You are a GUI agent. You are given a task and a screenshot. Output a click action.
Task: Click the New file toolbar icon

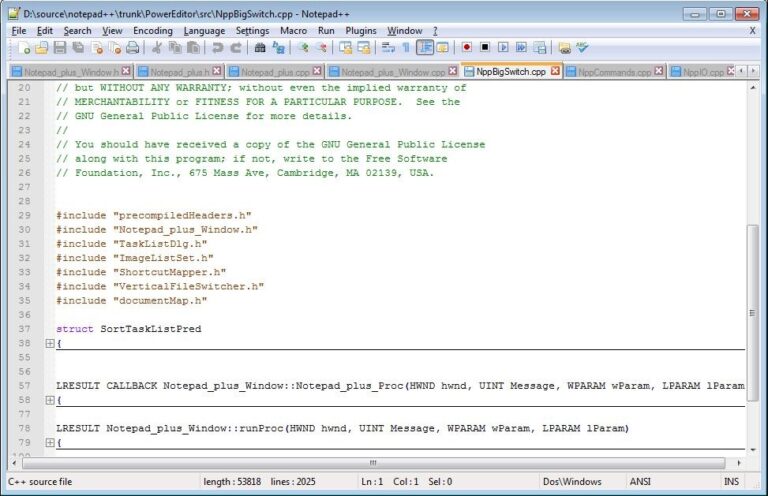(24, 47)
